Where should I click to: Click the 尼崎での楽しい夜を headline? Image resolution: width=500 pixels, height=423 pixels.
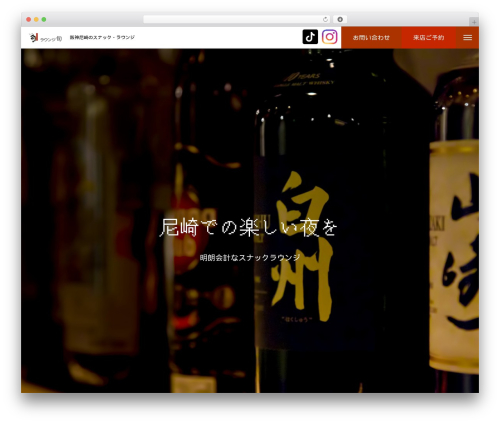tap(249, 228)
